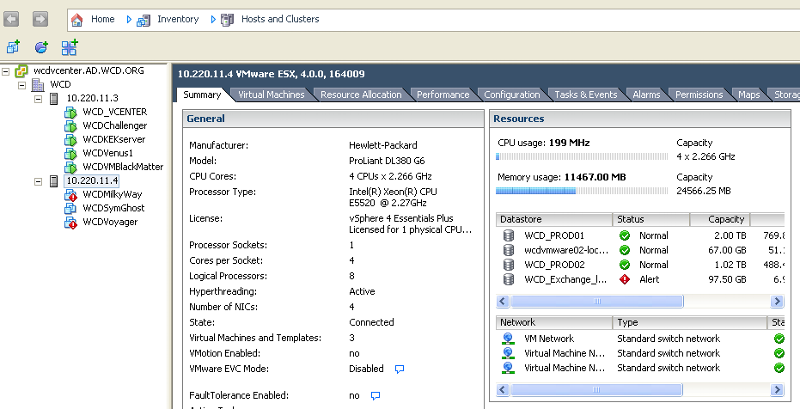Open the Performance tab

click(443, 95)
